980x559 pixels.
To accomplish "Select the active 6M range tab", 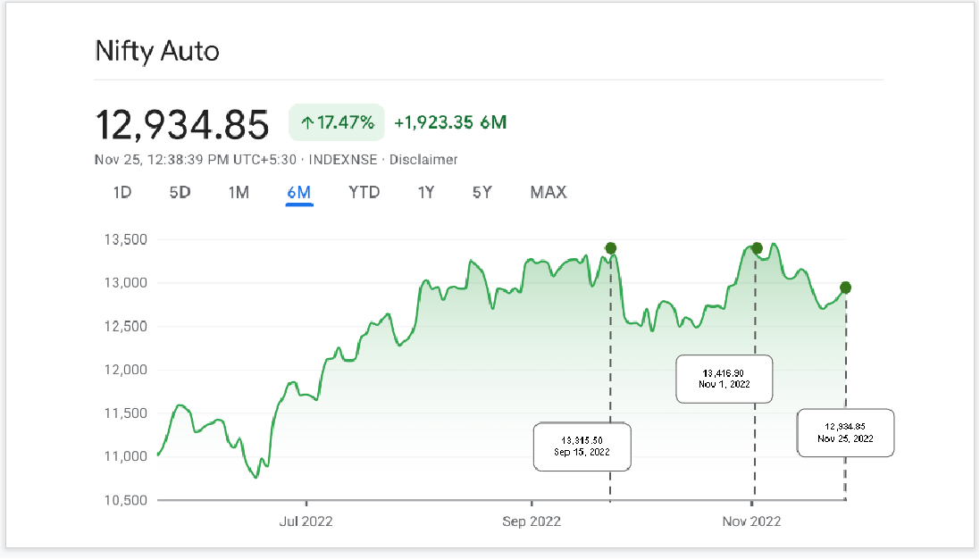I will point(298,192).
